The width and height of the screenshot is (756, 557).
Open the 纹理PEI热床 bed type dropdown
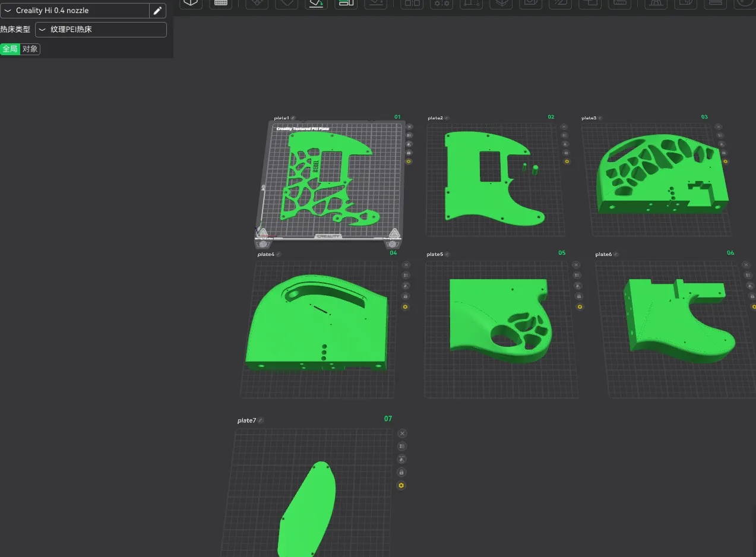100,29
